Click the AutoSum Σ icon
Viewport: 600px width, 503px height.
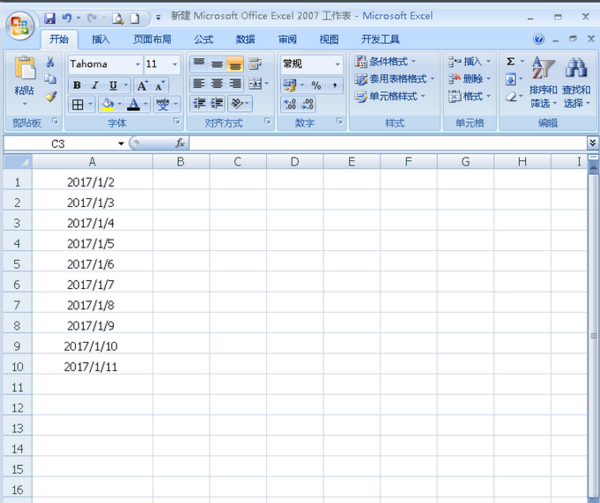tap(510, 61)
